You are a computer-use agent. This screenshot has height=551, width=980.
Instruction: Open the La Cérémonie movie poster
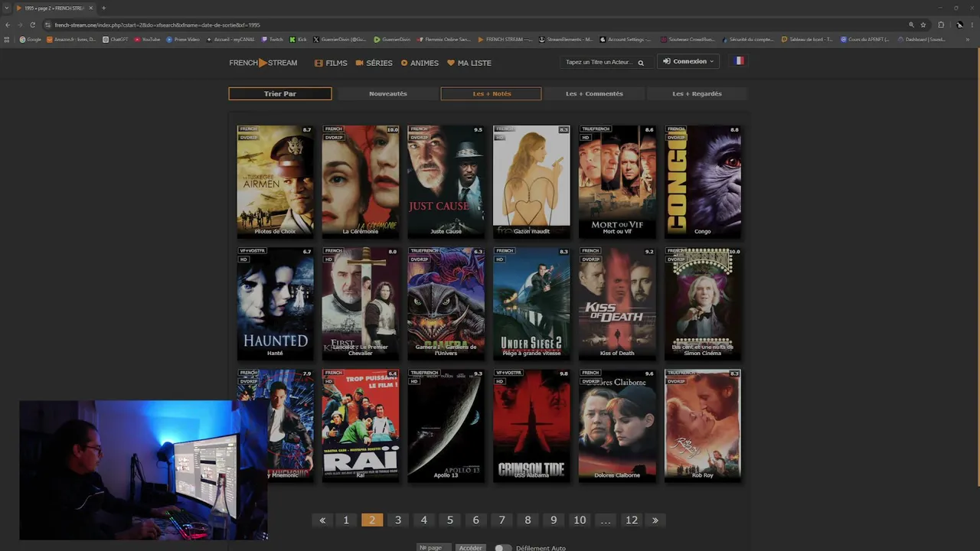[x=361, y=181]
